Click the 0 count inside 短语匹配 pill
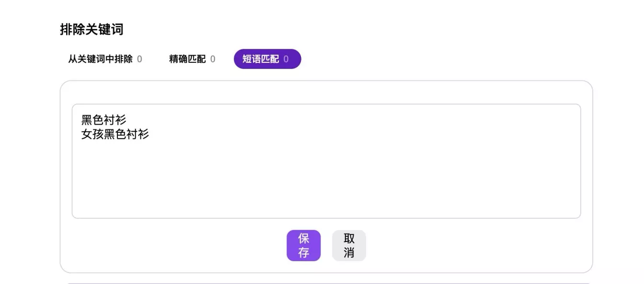This screenshot has width=644, height=301. click(x=286, y=59)
